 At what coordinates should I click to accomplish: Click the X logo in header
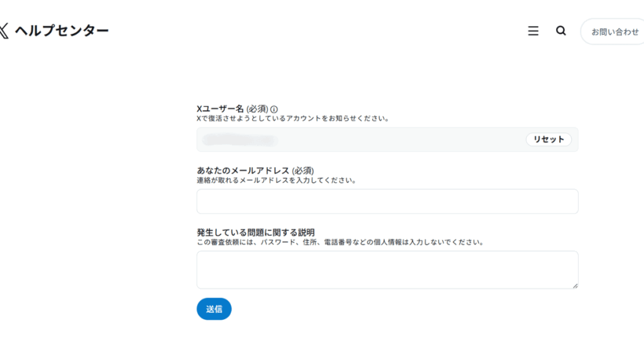click(4, 31)
